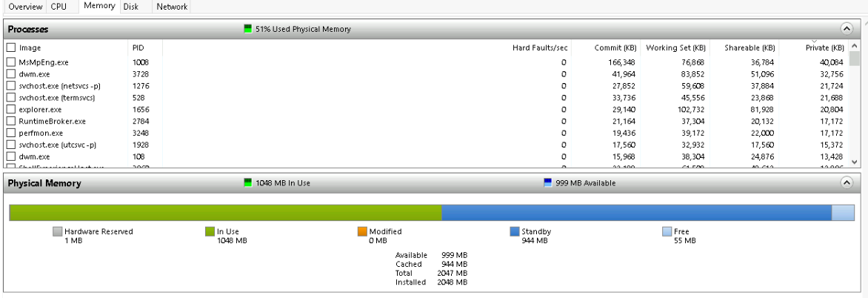Screen dimensions: 868x301
Task: Click the orange Modified legend swatch
Action: [362, 232]
